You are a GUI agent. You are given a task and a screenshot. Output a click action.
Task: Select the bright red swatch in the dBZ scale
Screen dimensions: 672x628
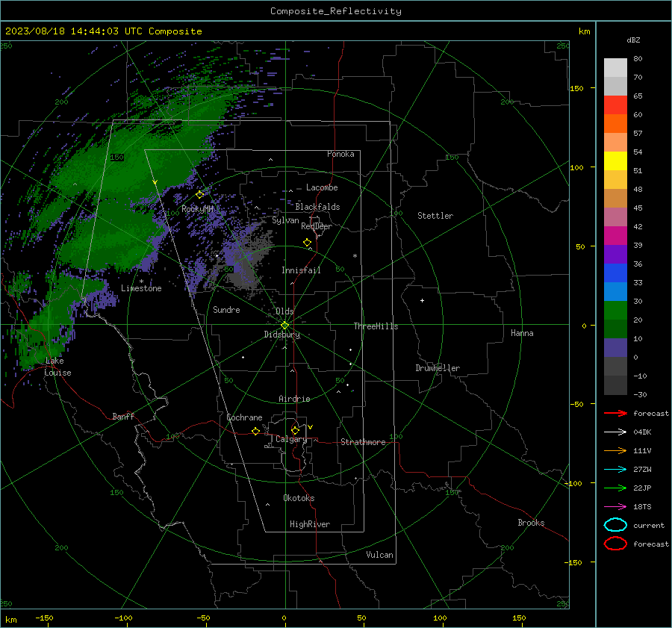[615, 105]
